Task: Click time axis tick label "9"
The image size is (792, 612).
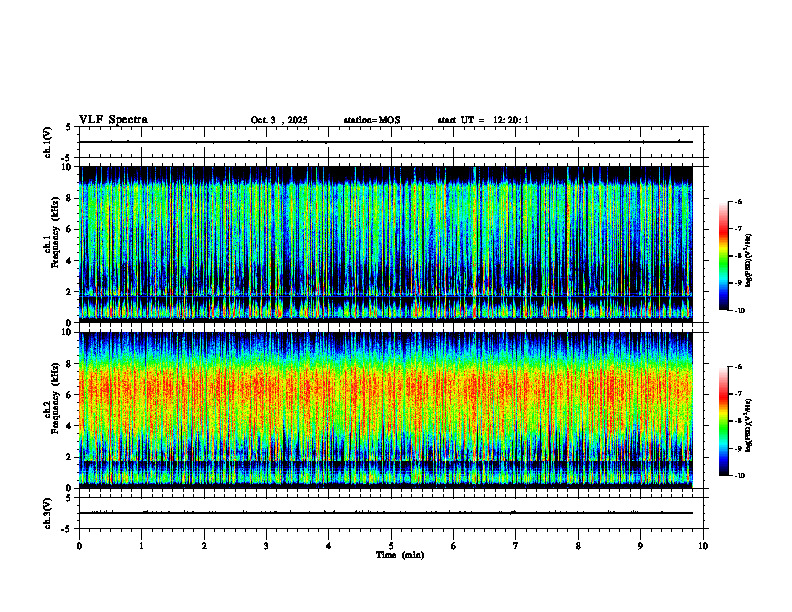Action: pos(640,546)
